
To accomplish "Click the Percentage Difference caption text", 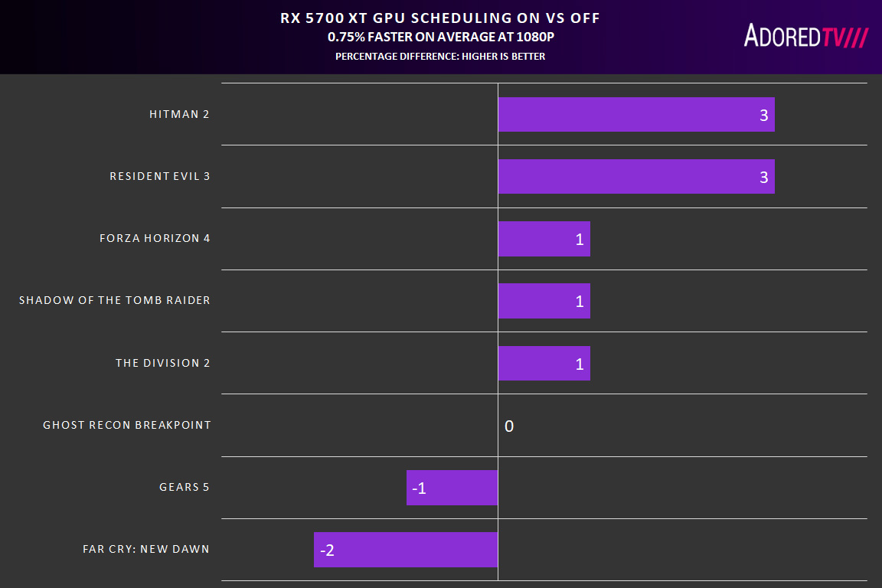I will coord(440,56).
